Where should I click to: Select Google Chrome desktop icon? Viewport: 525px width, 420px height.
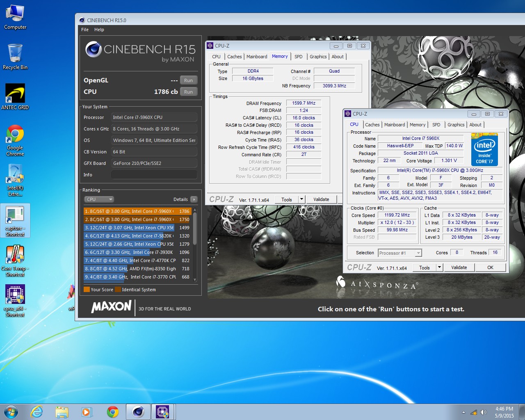(x=15, y=140)
